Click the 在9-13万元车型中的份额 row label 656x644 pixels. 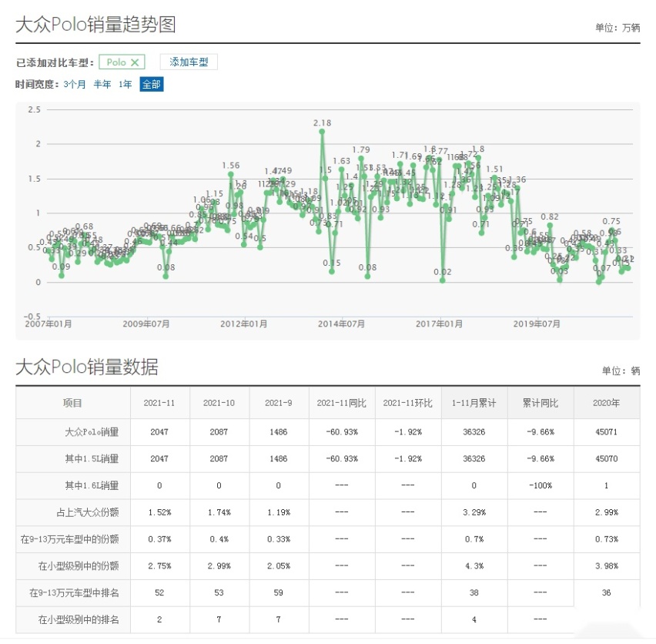click(x=70, y=539)
